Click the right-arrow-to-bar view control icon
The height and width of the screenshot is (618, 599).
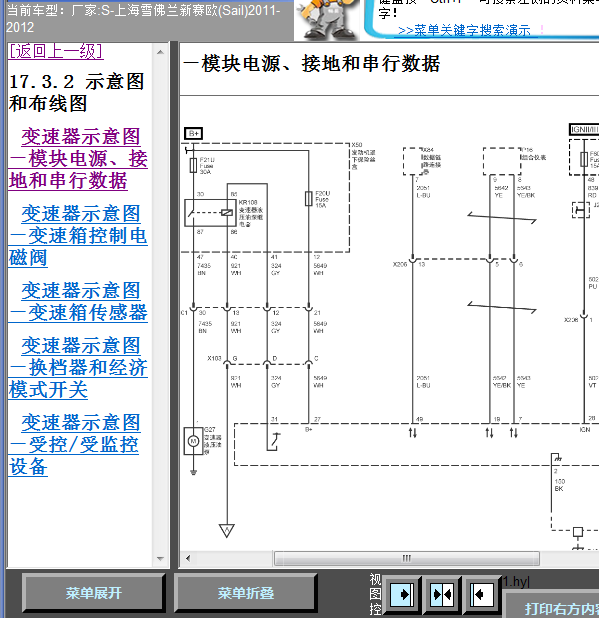(x=402, y=594)
